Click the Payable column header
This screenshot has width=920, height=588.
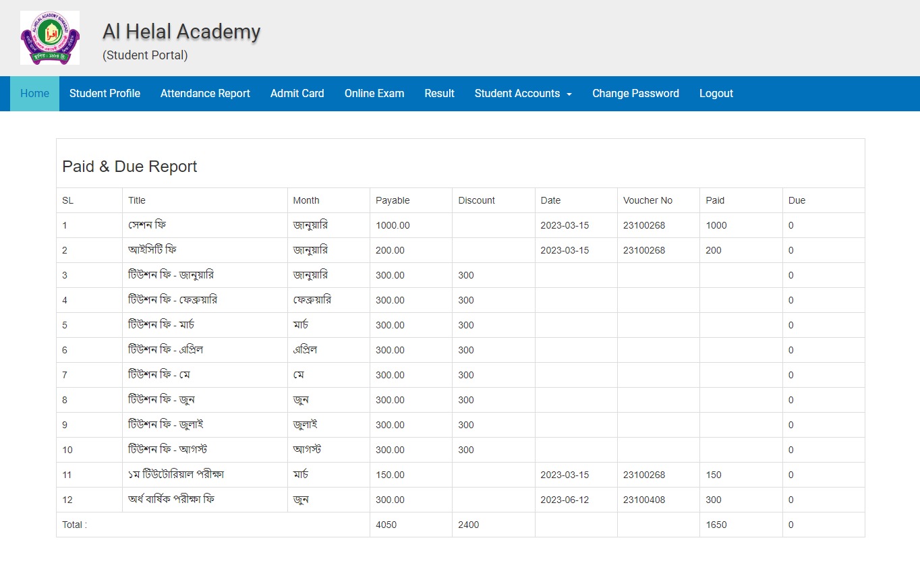tap(393, 200)
